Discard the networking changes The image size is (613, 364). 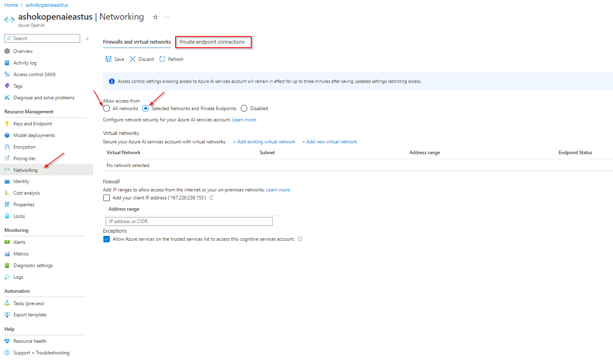click(x=142, y=59)
